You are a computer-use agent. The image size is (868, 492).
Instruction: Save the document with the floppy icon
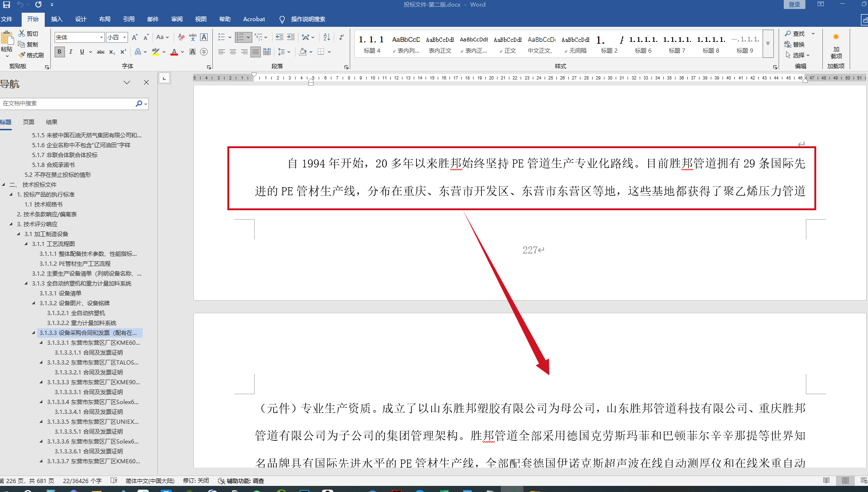[x=7, y=4]
